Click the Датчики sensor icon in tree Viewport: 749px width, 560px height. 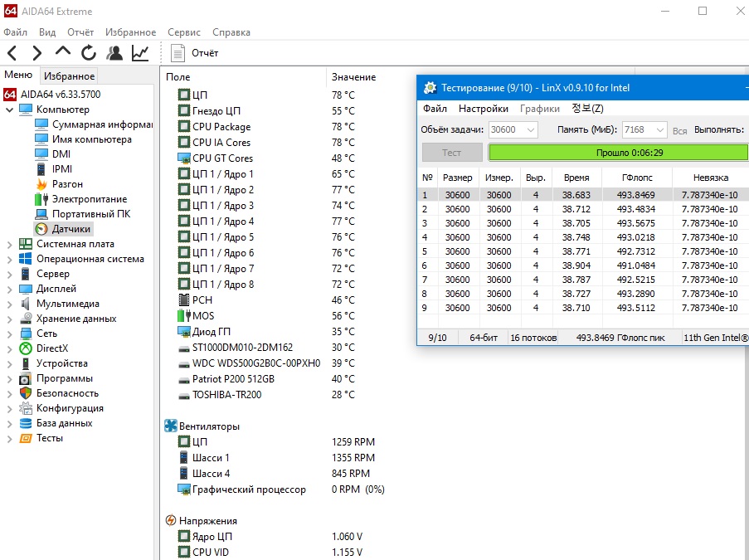click(x=41, y=229)
